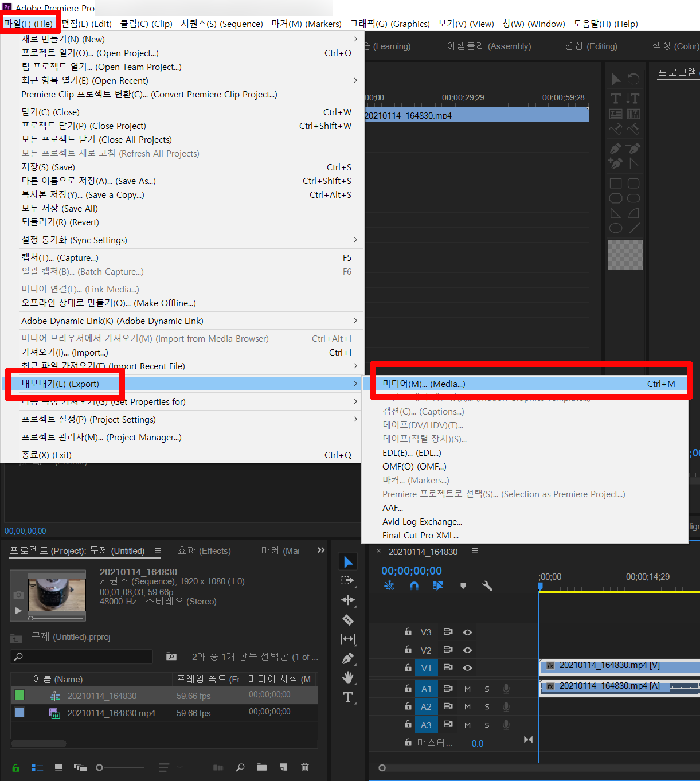Screen dimensions: 700x781
Task: Click 이름 (Name) column header
Action: point(58,679)
